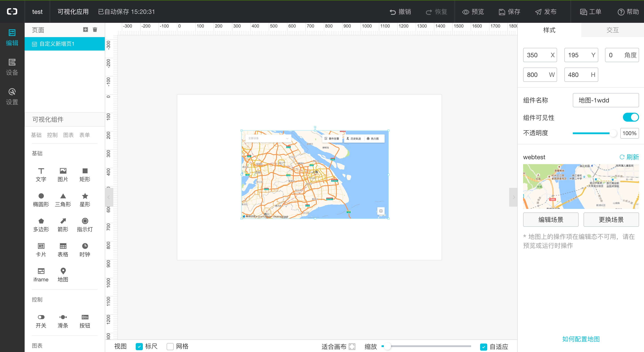Toggle 事件告警 option on the map

(332, 139)
